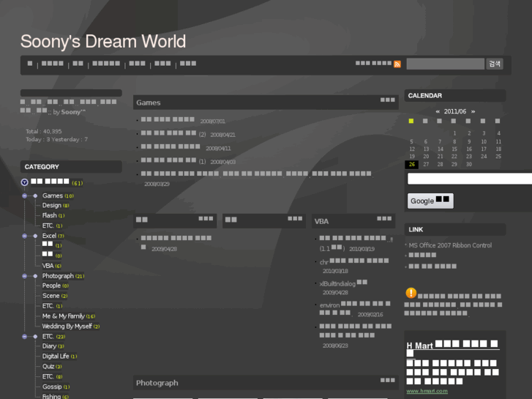This screenshot has width=532, height=399.
Task: Click 'more' link in Photograph section header
Action: [387, 380]
